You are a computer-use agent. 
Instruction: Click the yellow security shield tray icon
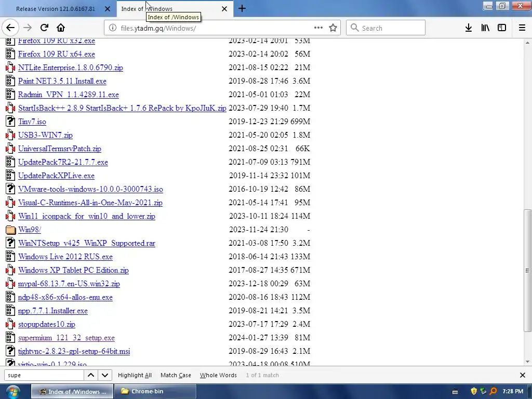pyautogui.click(x=474, y=392)
